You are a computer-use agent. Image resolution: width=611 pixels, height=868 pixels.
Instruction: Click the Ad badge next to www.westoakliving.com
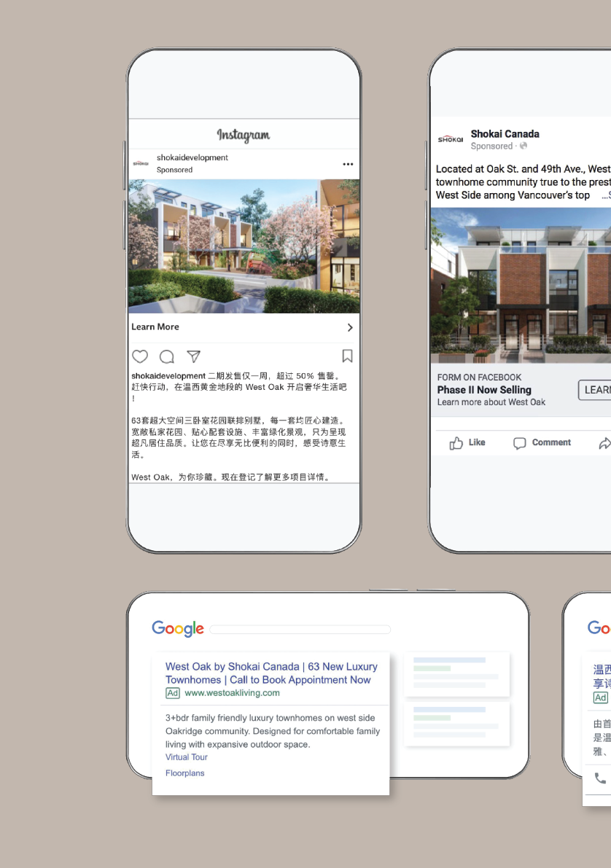pyautogui.click(x=173, y=693)
